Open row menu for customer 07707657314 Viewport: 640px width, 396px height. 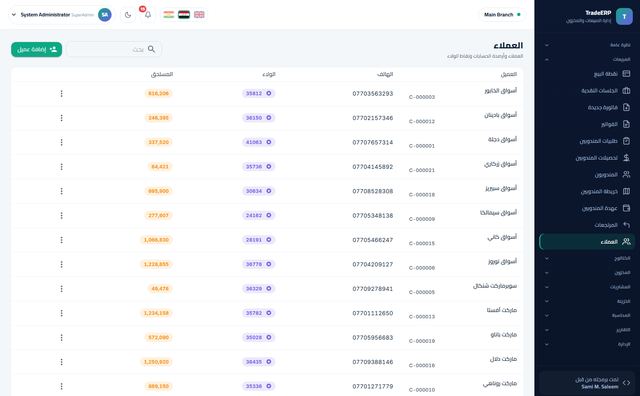(62, 142)
